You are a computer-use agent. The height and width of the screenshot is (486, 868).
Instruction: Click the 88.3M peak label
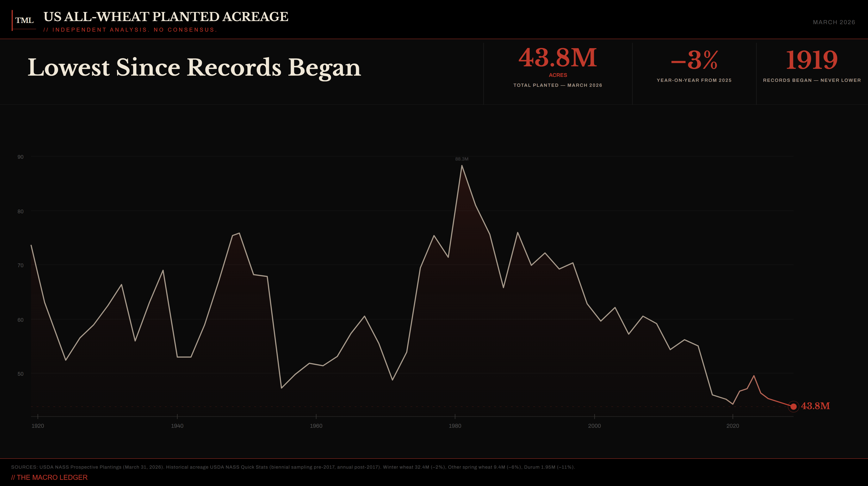click(x=462, y=159)
